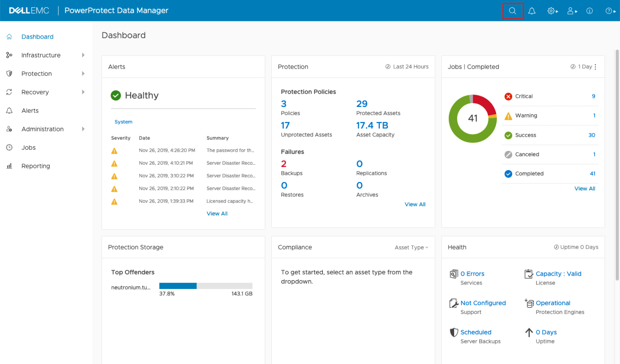Image resolution: width=620 pixels, height=364 pixels.
Task: Click the Not Configured support link
Action: pos(483,303)
